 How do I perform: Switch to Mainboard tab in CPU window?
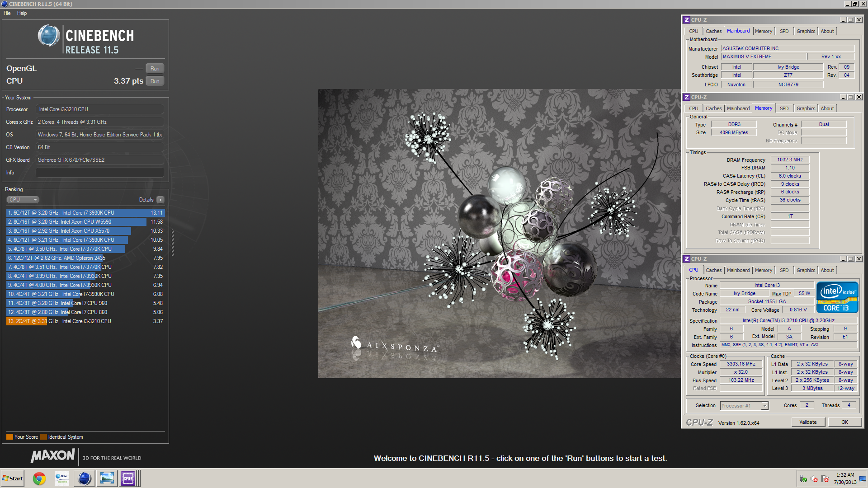pos(738,270)
